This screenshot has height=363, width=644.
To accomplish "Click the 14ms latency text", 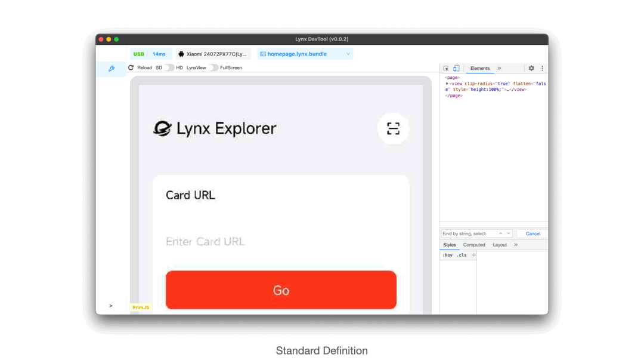I will pos(159,54).
